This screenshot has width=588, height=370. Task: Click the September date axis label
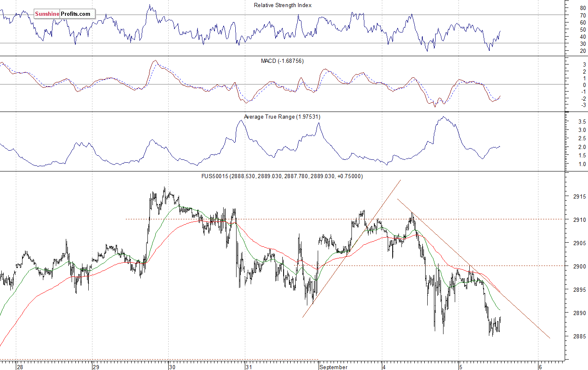click(x=334, y=367)
